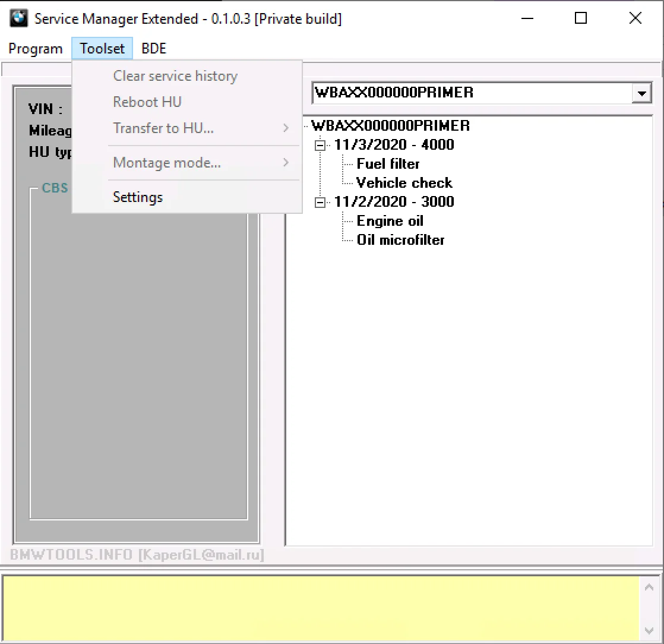The height and width of the screenshot is (644, 664).
Task: Select the Fuel filter service entry
Action: point(388,164)
